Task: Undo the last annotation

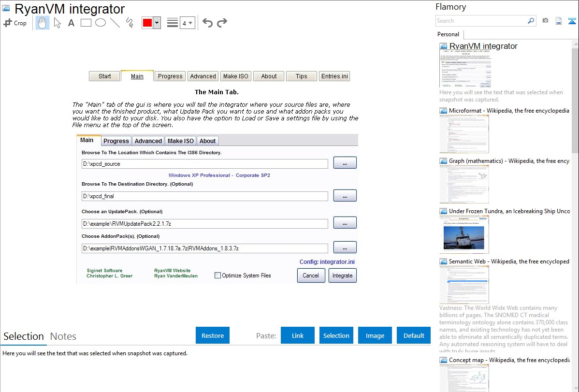Action: click(x=207, y=23)
